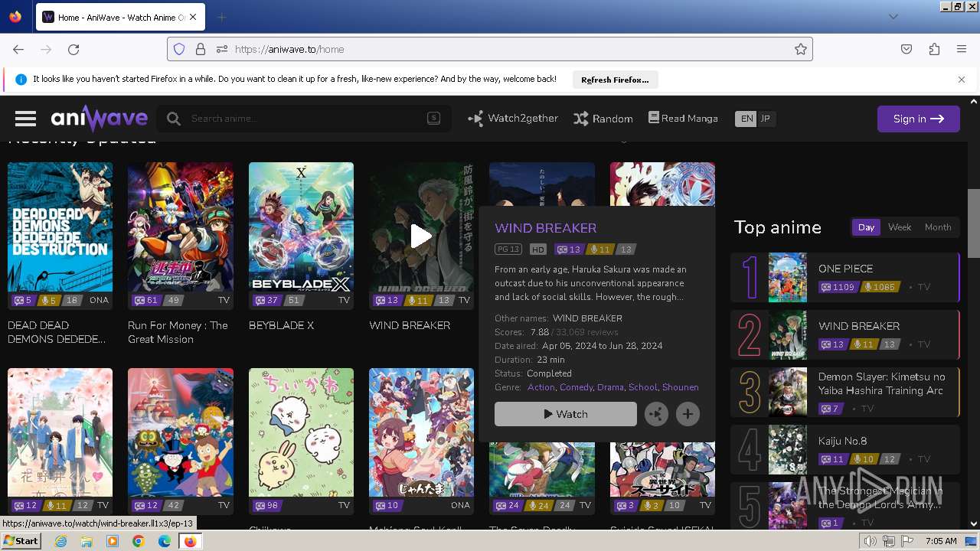This screenshot has height=551, width=980.
Task: Select the Day tab in Top anime
Action: point(866,227)
